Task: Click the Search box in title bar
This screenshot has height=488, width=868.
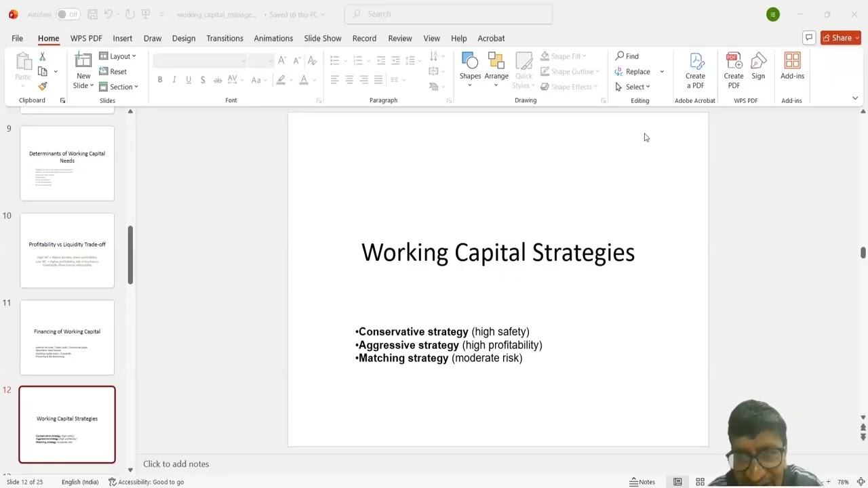Action: coord(448,14)
